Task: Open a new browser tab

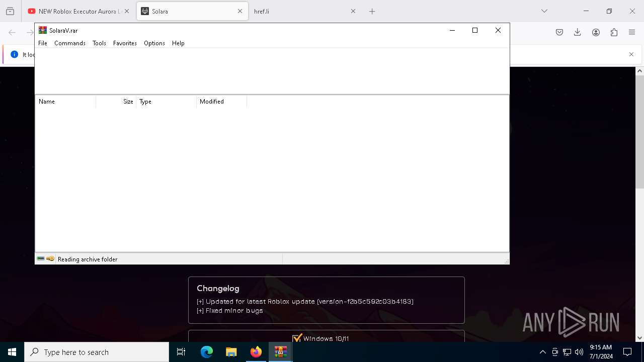Action: coord(372,11)
